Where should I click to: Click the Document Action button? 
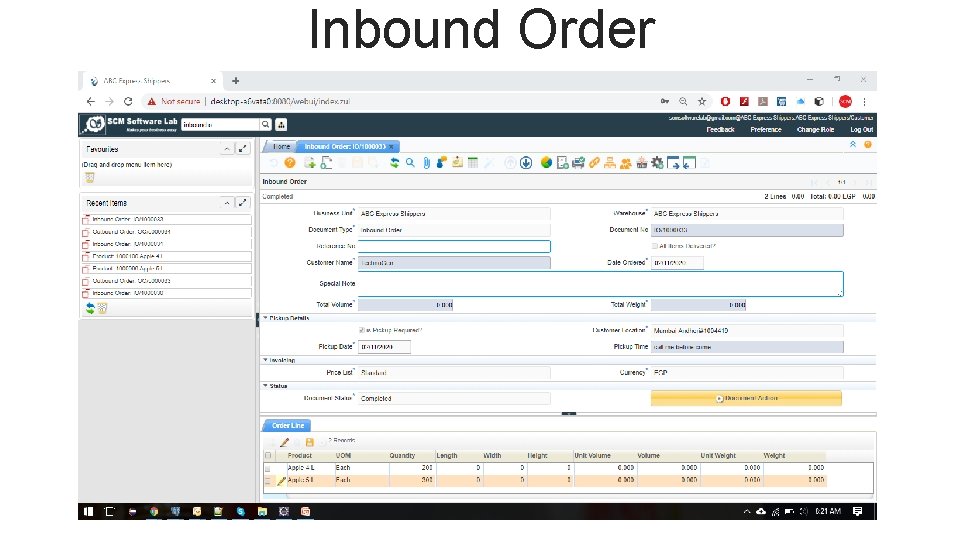click(746, 398)
